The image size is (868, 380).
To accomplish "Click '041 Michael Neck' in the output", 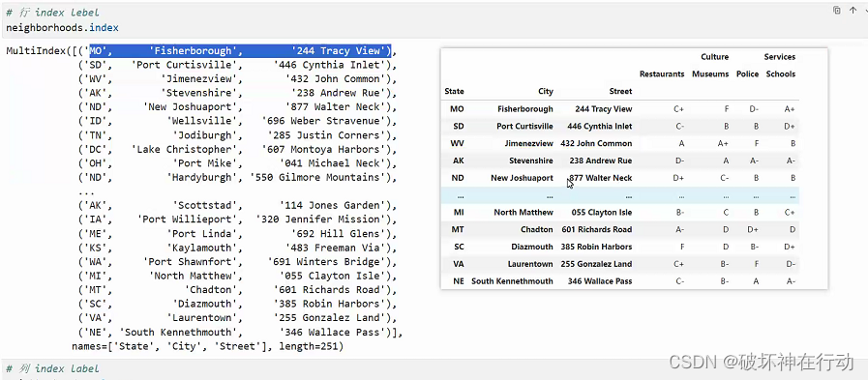I will point(332,163).
